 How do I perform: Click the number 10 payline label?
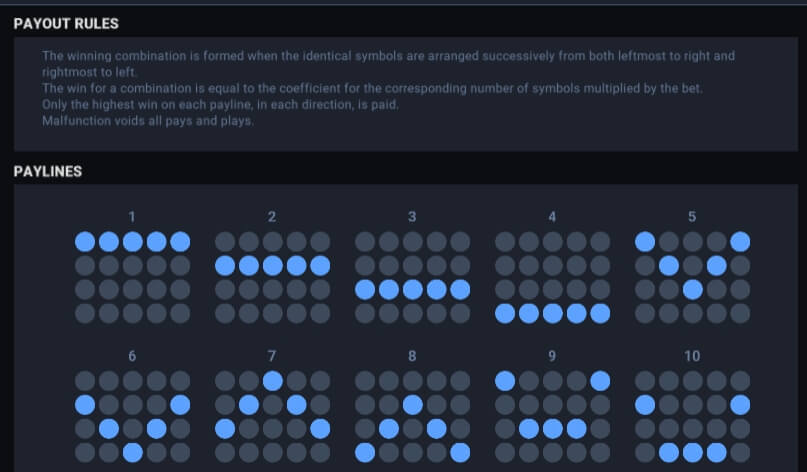692,356
